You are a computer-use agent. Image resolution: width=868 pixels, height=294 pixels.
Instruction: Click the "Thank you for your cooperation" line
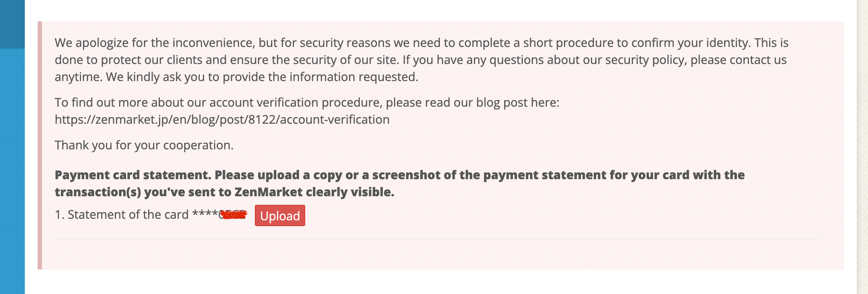(x=144, y=145)
